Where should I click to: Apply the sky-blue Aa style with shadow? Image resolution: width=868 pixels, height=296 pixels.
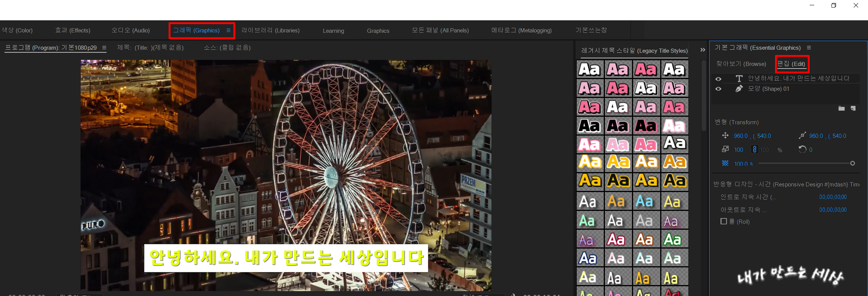[646, 201]
